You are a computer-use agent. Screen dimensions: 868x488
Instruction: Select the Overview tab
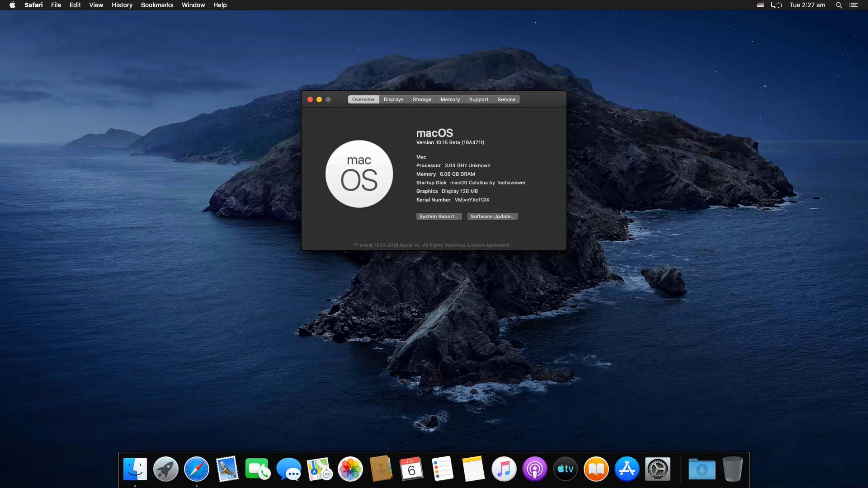363,99
